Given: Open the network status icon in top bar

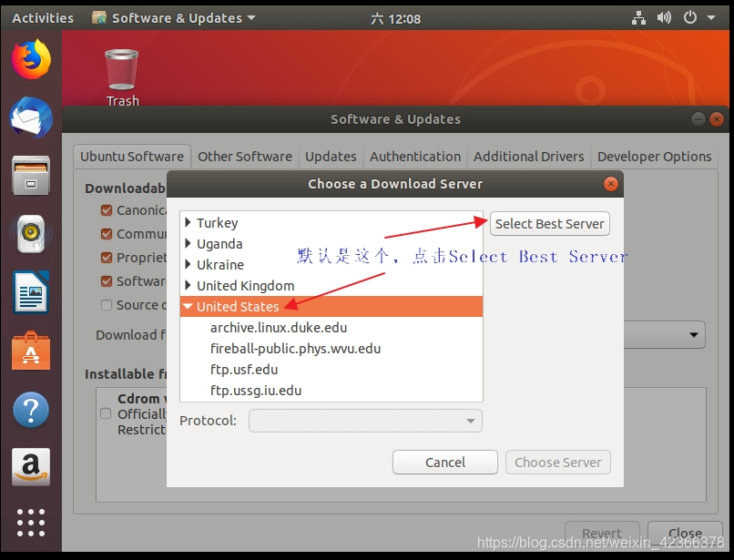Looking at the screenshot, I should point(638,18).
